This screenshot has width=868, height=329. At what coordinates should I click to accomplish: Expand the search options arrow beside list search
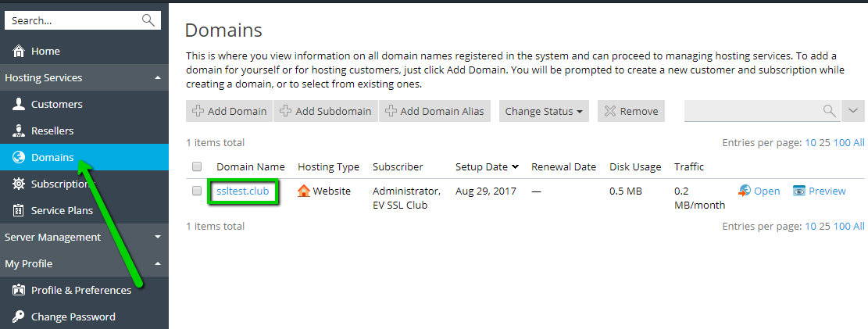(x=853, y=111)
